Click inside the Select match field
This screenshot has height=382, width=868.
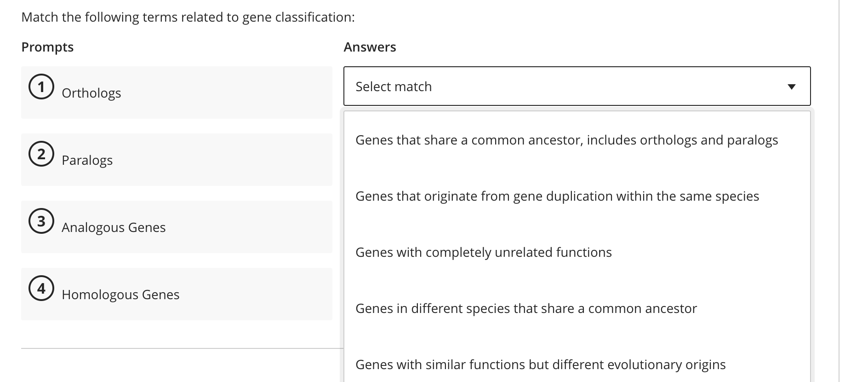pyautogui.click(x=506, y=86)
